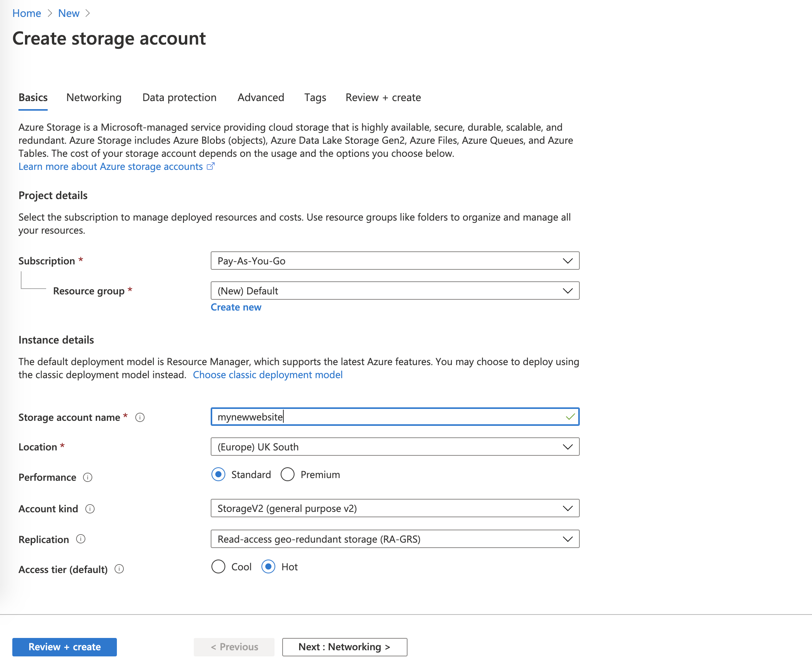The height and width of the screenshot is (671, 812).
Task: Expand the Location dropdown
Action: click(395, 447)
